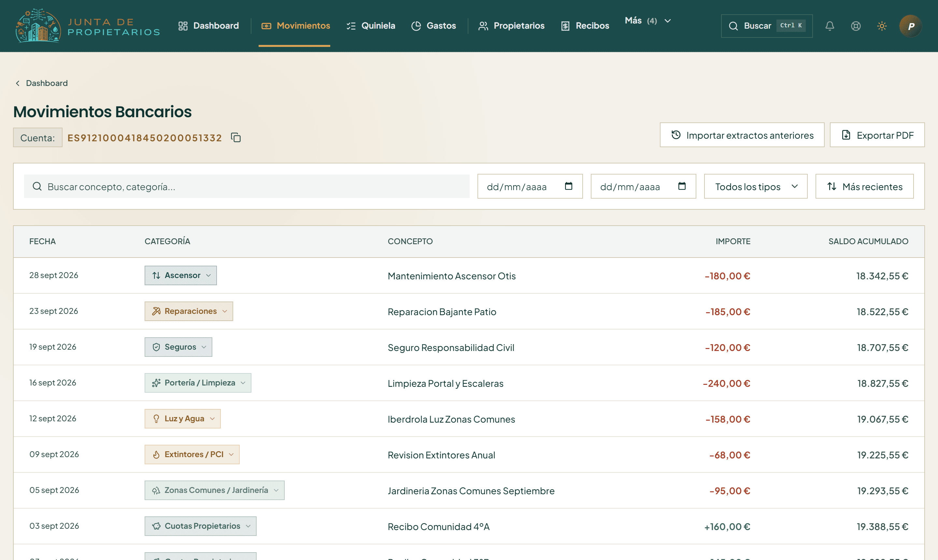Click the piggy bank icon in Cuotas Propietarios tag

coord(156,526)
